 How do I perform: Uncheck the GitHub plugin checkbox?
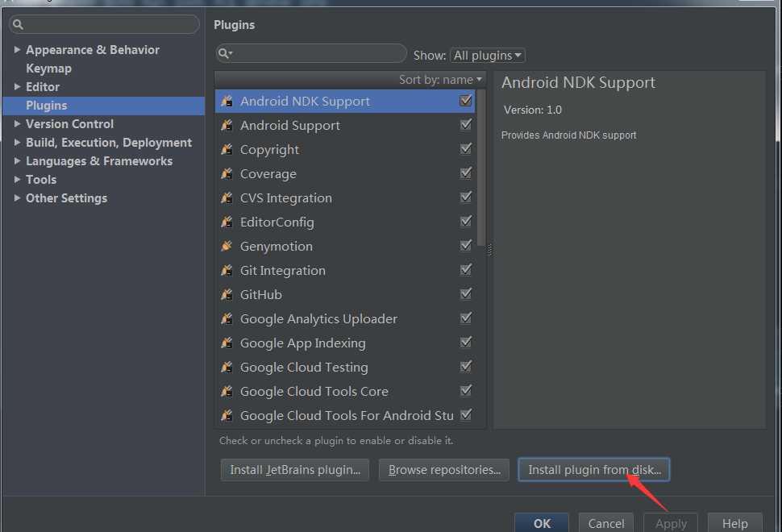coord(466,294)
